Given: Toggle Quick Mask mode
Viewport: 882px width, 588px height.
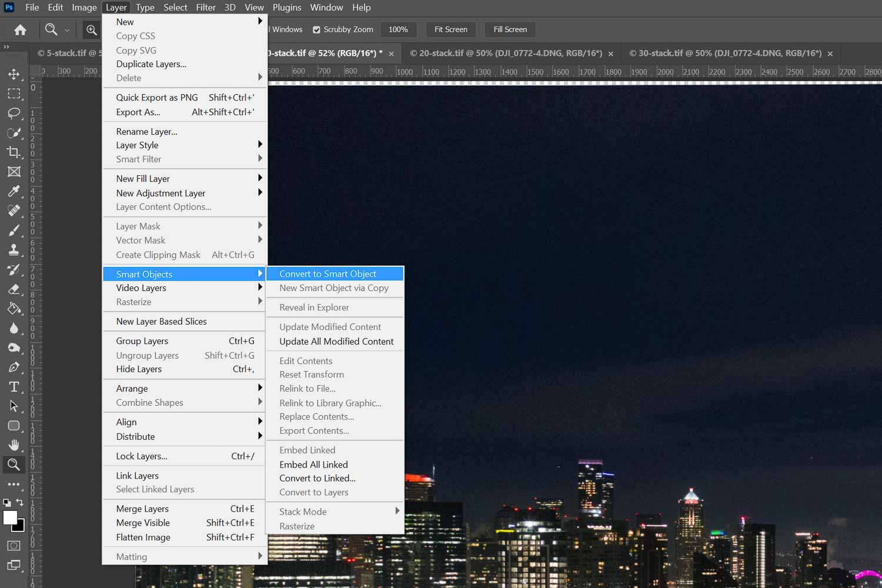Looking at the screenshot, I should point(14,546).
